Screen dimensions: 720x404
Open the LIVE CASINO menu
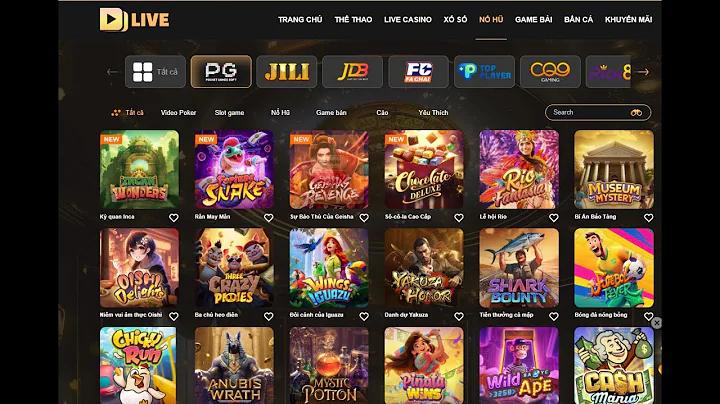click(x=408, y=19)
